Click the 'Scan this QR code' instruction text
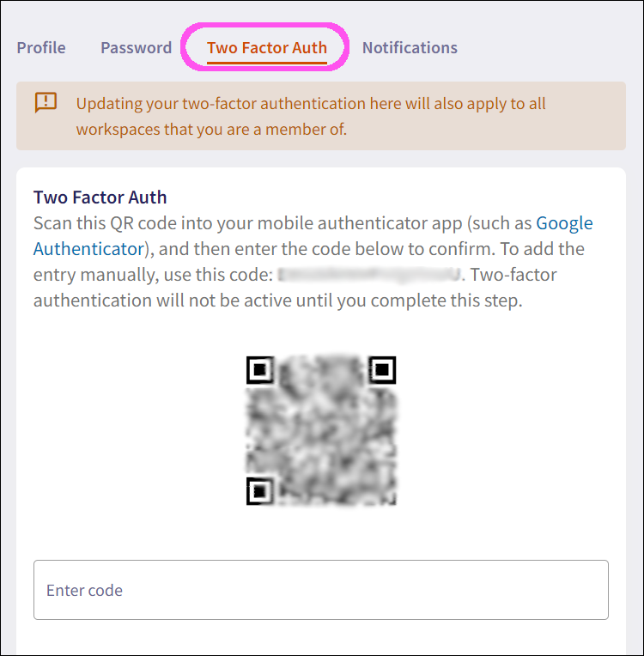The width and height of the screenshot is (644, 656). point(172,223)
